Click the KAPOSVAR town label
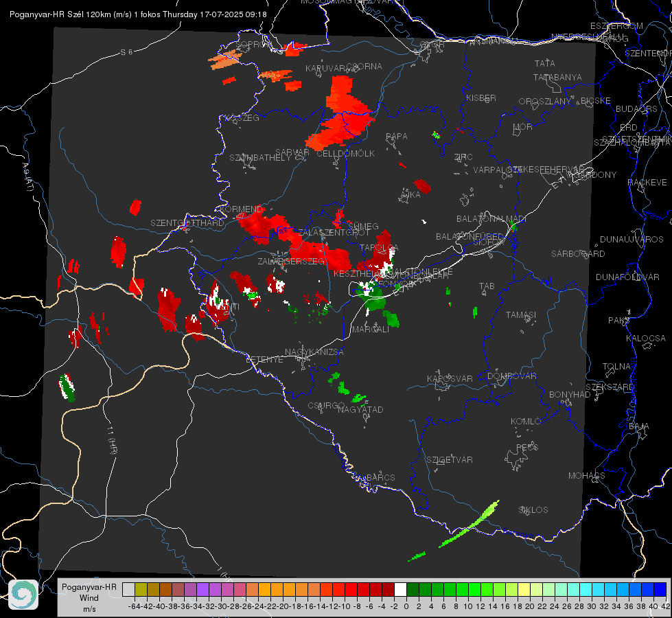Image resolution: width=672 pixels, height=618 pixels. pyautogui.click(x=450, y=378)
